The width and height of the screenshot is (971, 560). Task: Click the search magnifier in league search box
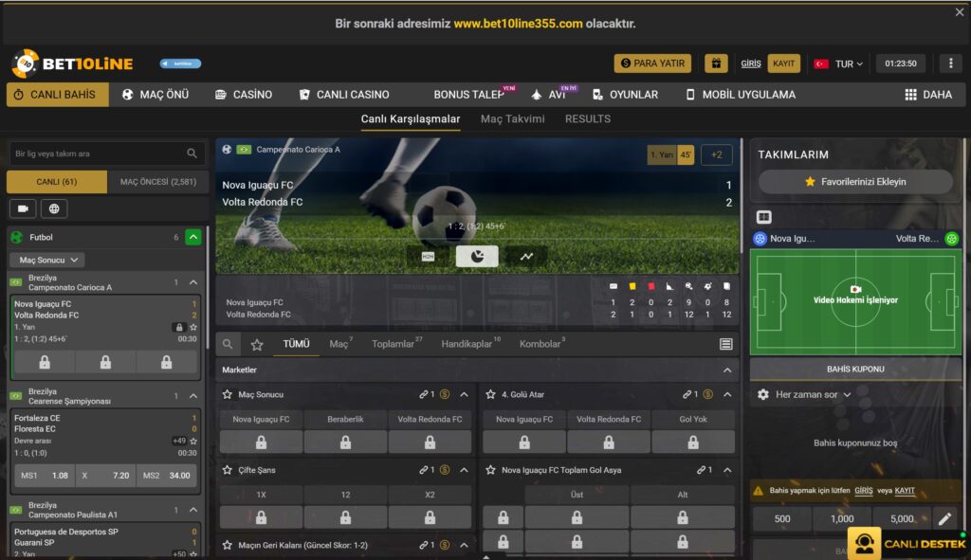192,154
